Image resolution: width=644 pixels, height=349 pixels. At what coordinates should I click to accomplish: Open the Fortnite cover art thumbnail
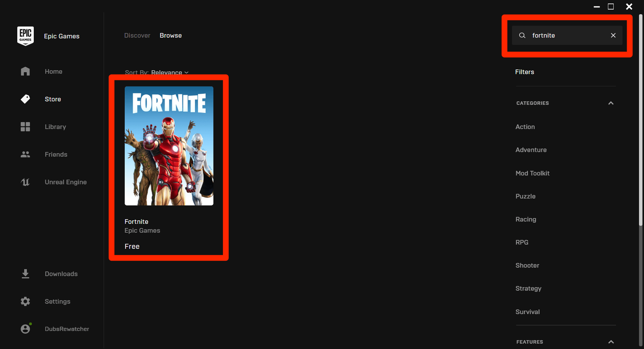pyautogui.click(x=169, y=146)
